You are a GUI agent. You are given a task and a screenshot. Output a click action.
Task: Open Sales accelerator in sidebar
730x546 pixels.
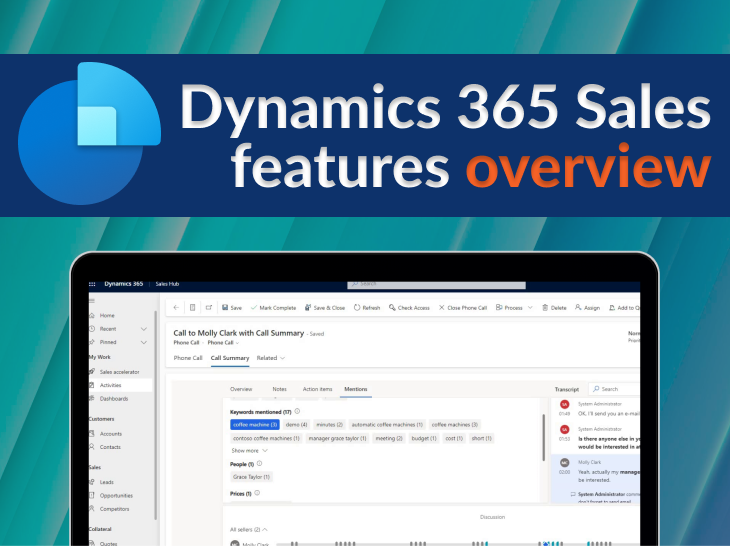[x=120, y=372]
